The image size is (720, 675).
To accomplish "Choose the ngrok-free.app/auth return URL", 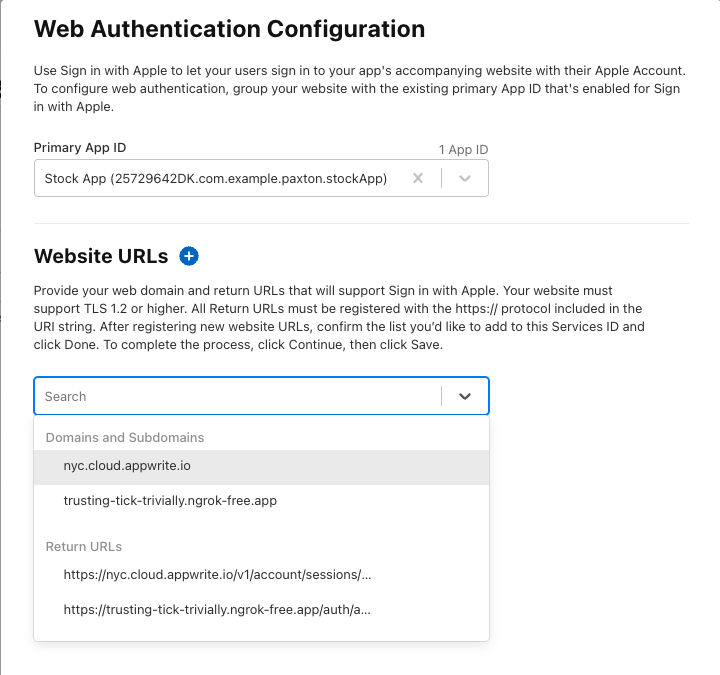I will pyautogui.click(x=261, y=610).
